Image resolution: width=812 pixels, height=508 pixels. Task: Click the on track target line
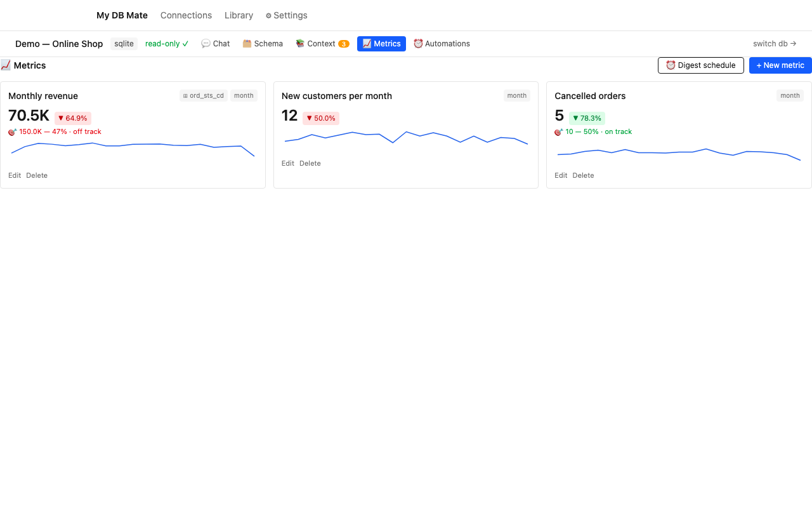(x=593, y=132)
